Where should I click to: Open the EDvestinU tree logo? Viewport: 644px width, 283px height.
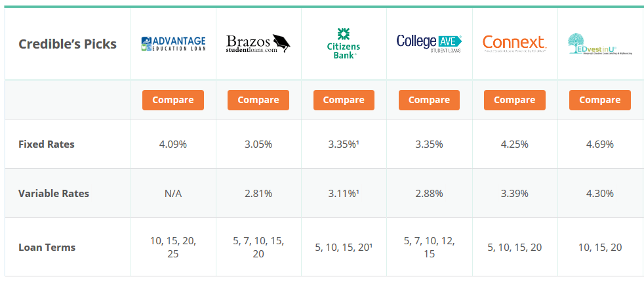pos(600,44)
